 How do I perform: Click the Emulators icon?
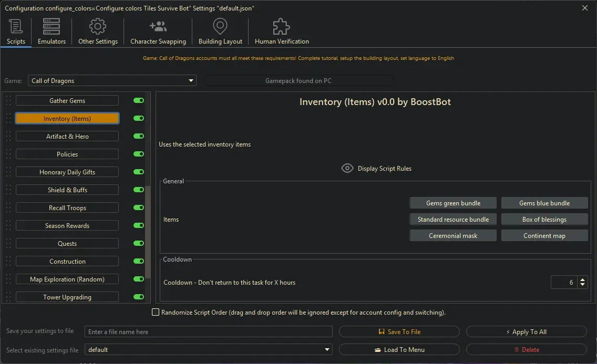(x=51, y=26)
